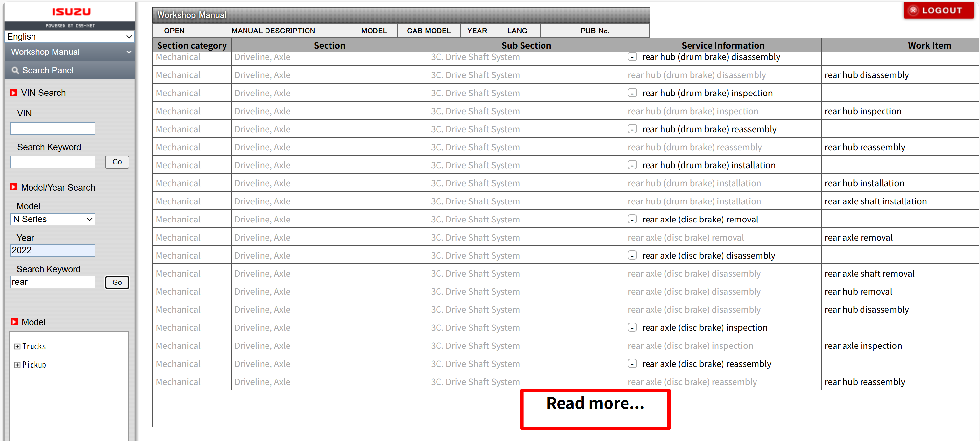
Task: Collapse rear axle (disc brake) removal row
Action: point(632,219)
